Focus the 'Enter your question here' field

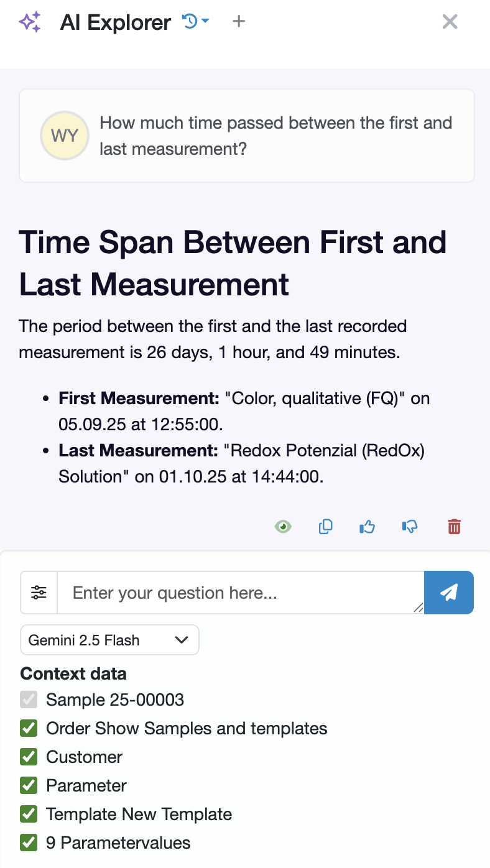point(241,593)
